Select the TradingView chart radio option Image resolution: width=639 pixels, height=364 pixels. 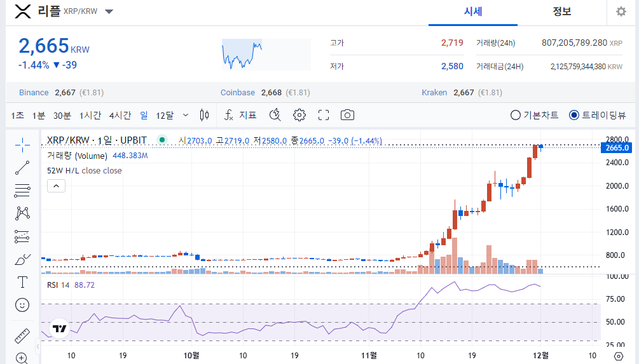tap(597, 115)
